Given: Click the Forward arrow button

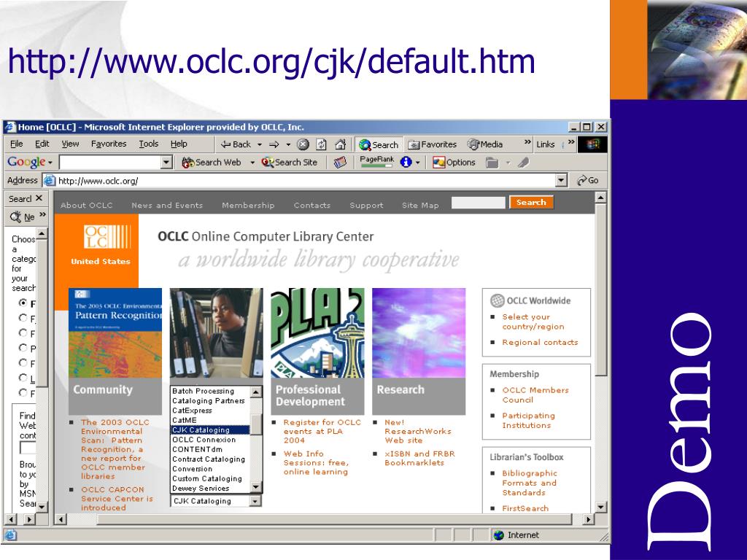Looking at the screenshot, I should 274,144.
